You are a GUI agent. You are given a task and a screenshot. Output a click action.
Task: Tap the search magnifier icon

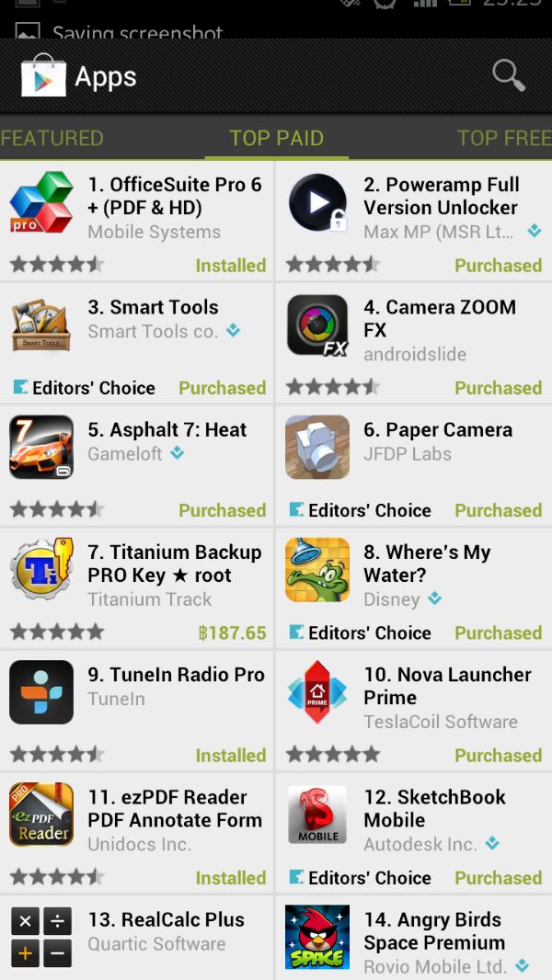tap(509, 76)
